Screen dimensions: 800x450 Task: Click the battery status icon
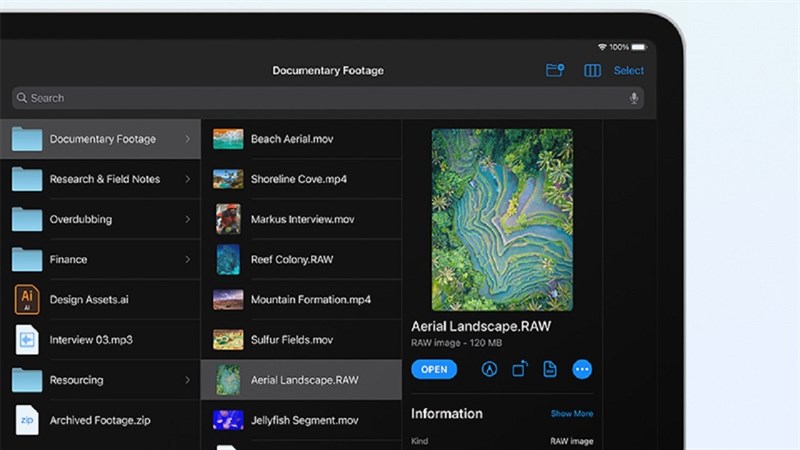[639, 47]
